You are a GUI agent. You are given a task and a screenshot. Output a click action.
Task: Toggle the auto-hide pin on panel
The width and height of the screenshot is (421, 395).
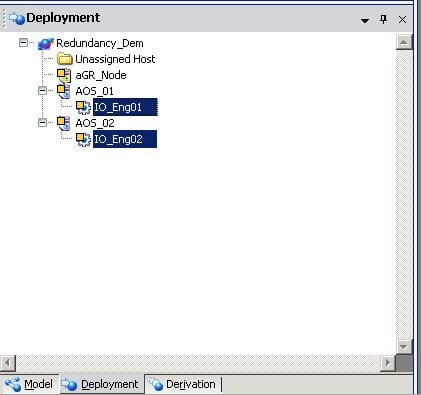384,19
